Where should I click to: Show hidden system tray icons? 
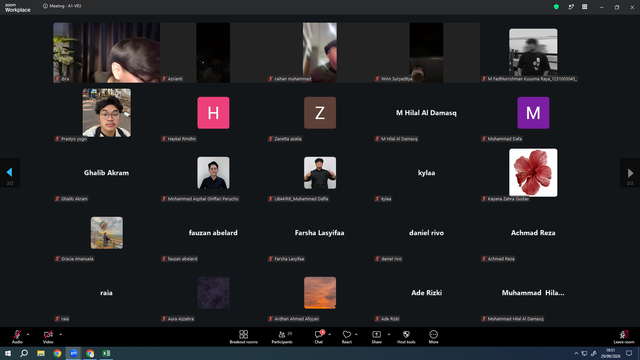coord(576,353)
